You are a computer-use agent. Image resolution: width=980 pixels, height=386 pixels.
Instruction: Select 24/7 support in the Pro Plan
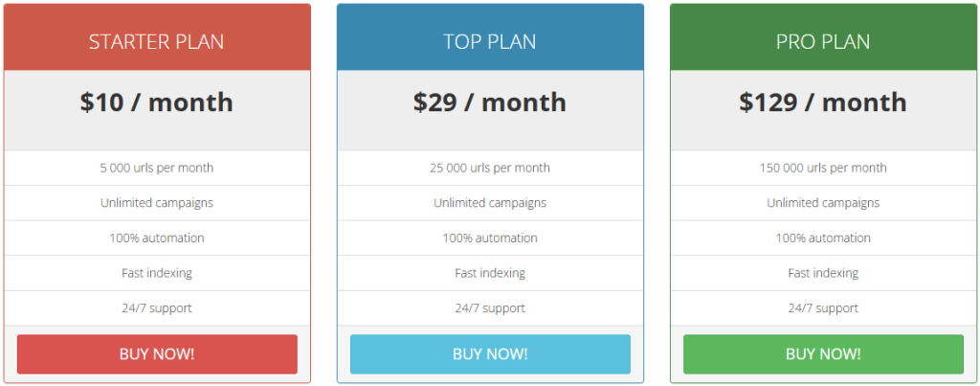pyautogui.click(x=823, y=308)
